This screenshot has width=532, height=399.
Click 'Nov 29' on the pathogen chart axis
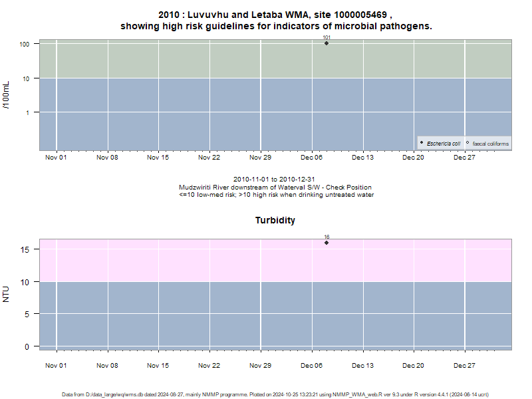click(260, 158)
